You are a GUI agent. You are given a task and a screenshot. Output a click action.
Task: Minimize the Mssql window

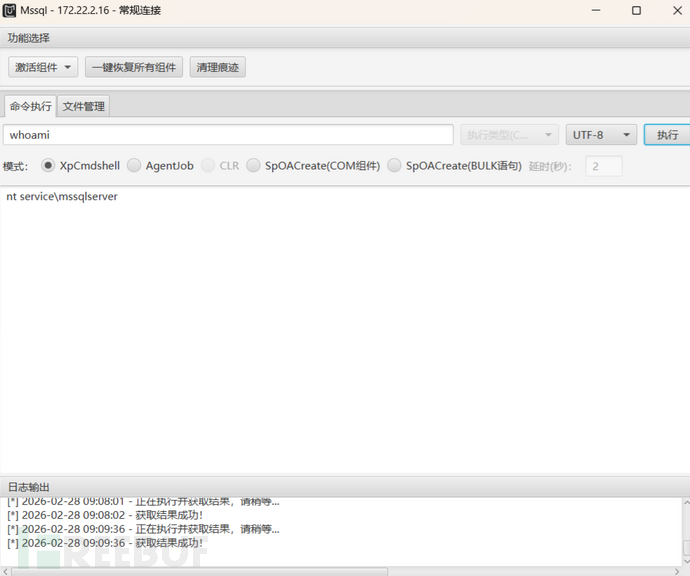click(596, 10)
